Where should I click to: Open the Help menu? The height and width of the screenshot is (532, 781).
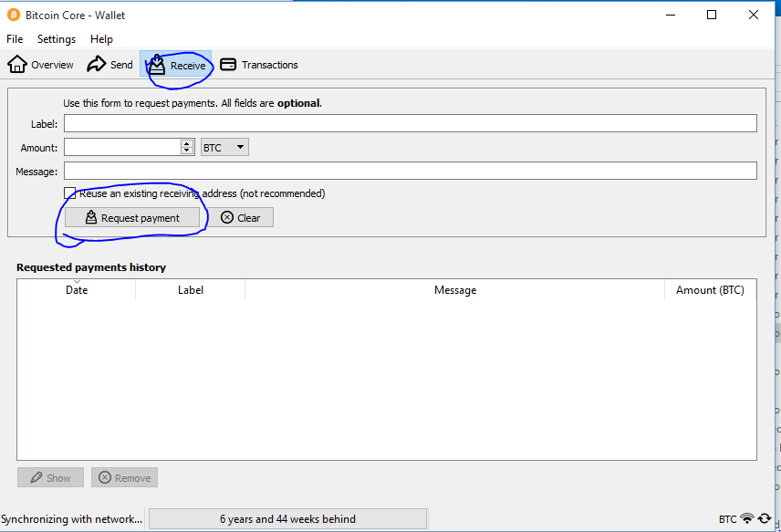click(x=101, y=39)
